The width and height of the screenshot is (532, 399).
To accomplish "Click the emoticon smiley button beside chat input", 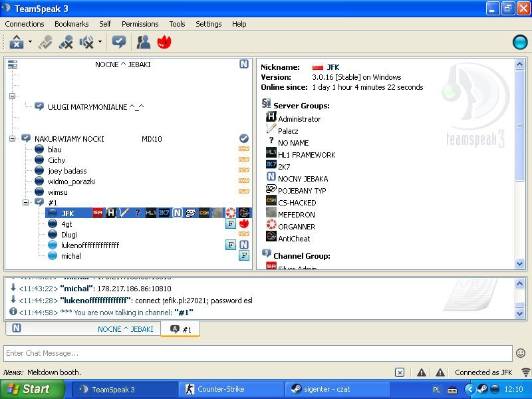I will coord(521,353).
